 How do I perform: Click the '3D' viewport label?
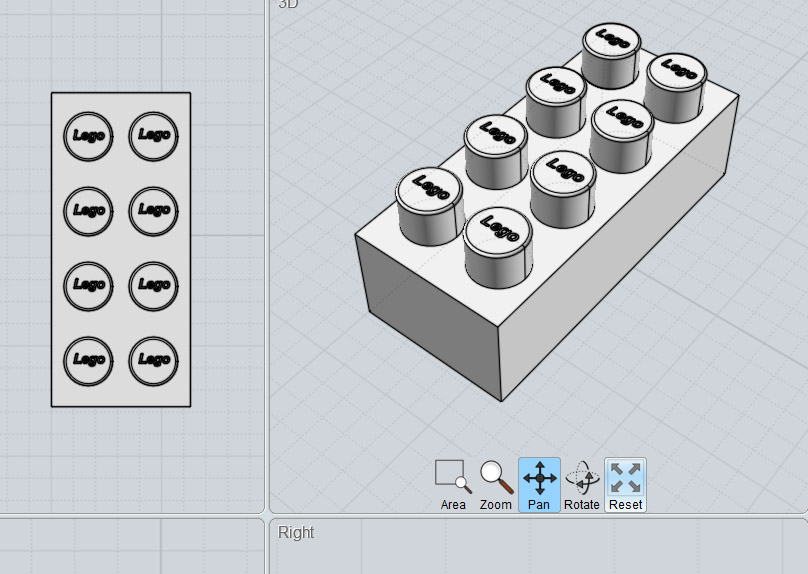click(288, 4)
